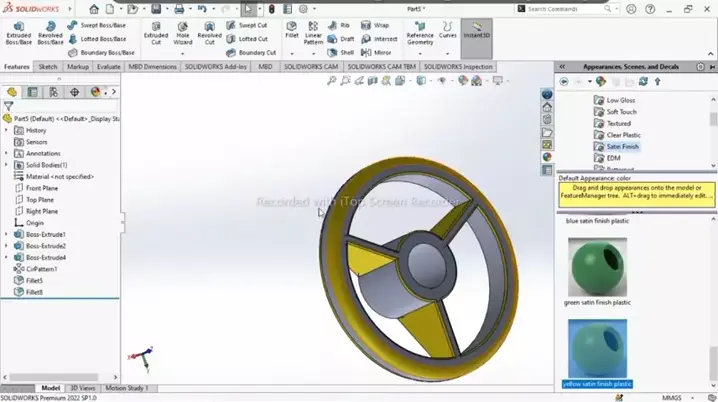Toggle Instant3D mode
This screenshot has height=402, width=718.
pyautogui.click(x=476, y=33)
